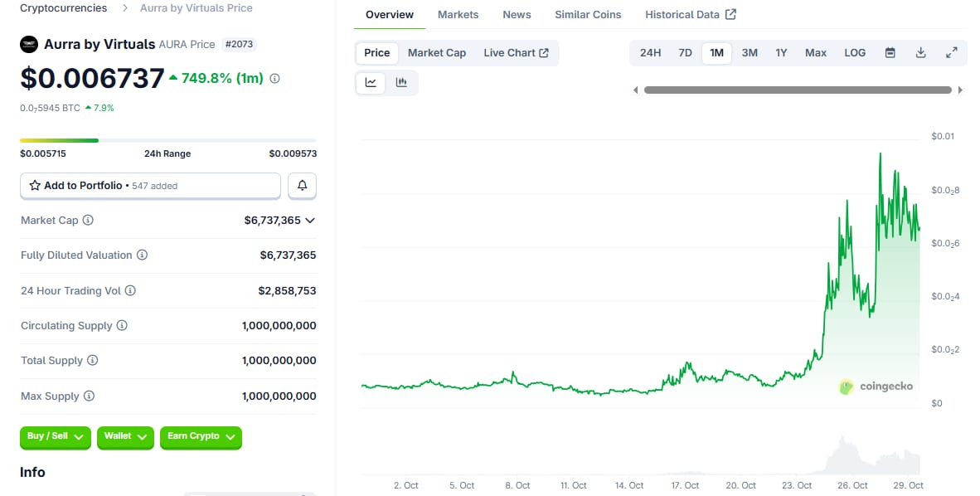The height and width of the screenshot is (496, 980).
Task: Click the notification bell icon
Action: [302, 185]
